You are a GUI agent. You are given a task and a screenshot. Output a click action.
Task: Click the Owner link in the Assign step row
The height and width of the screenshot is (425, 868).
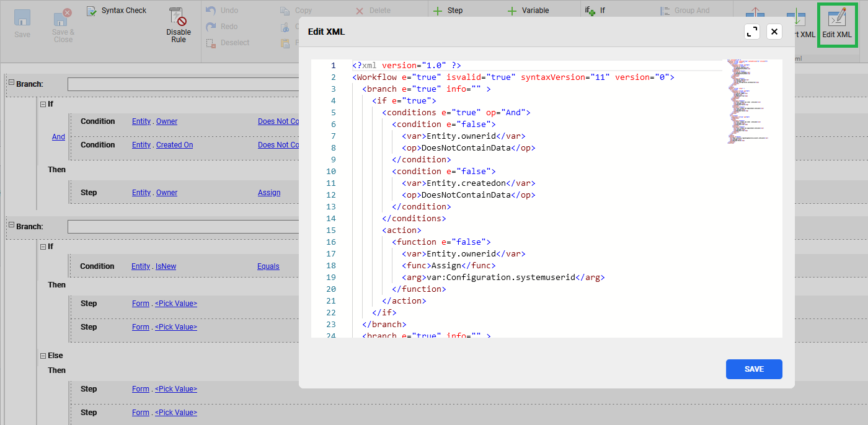(167, 193)
